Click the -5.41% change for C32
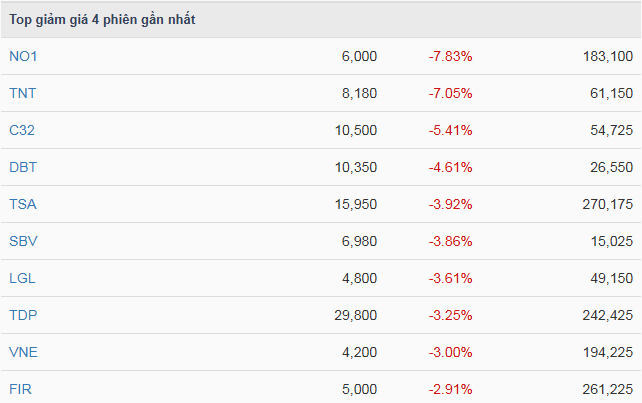This screenshot has width=642, height=403. [x=450, y=131]
